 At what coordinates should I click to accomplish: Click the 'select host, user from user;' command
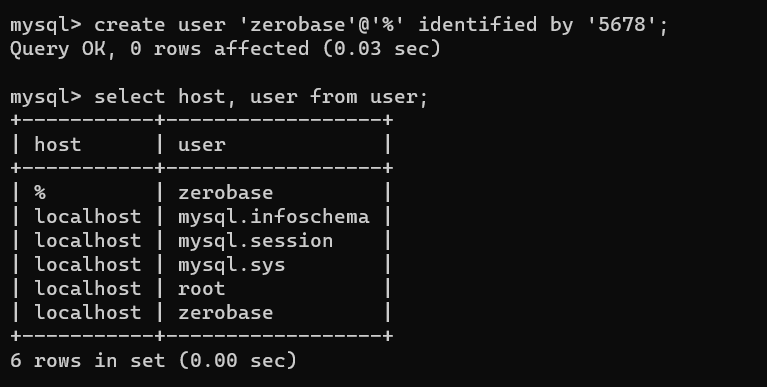point(261,96)
